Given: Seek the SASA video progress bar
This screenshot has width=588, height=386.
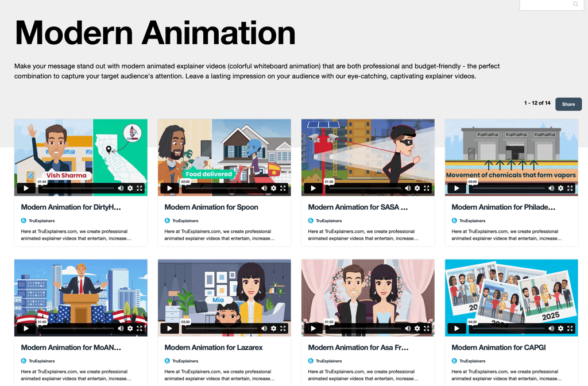Looking at the screenshot, I should (365, 188).
